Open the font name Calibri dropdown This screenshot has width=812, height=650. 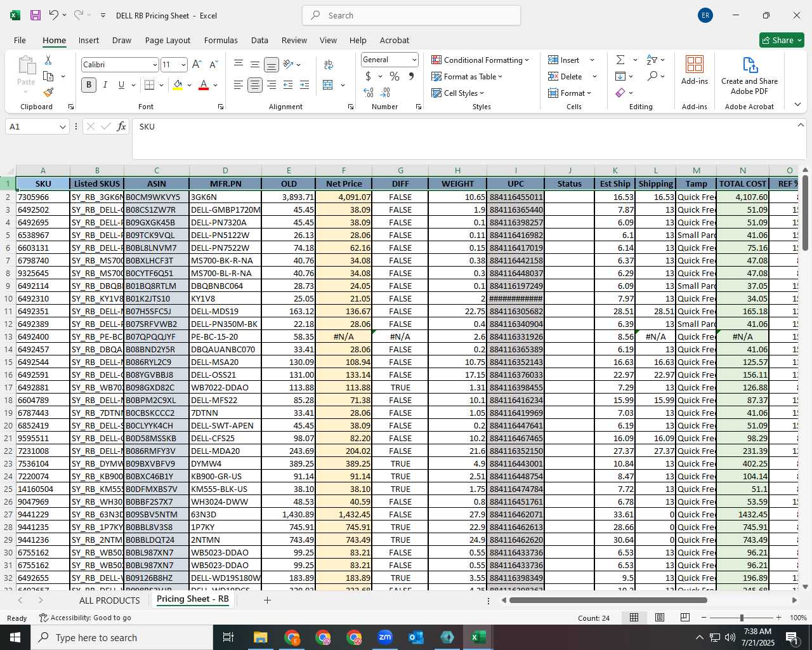[155, 65]
